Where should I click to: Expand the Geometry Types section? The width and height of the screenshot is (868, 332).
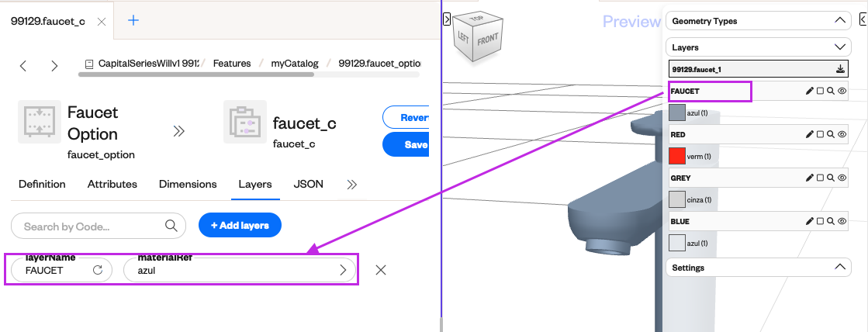(840, 21)
